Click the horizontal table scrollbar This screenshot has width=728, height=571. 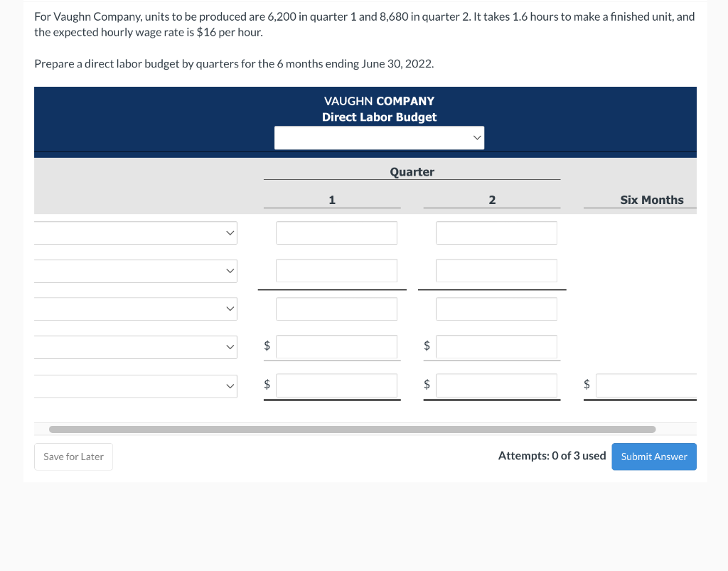[x=353, y=429]
